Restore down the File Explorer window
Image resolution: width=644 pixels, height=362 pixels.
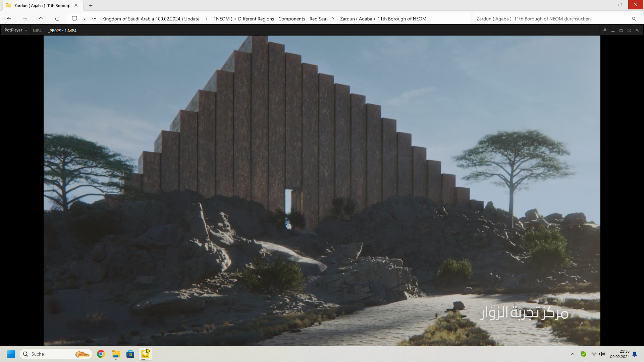tap(620, 5)
